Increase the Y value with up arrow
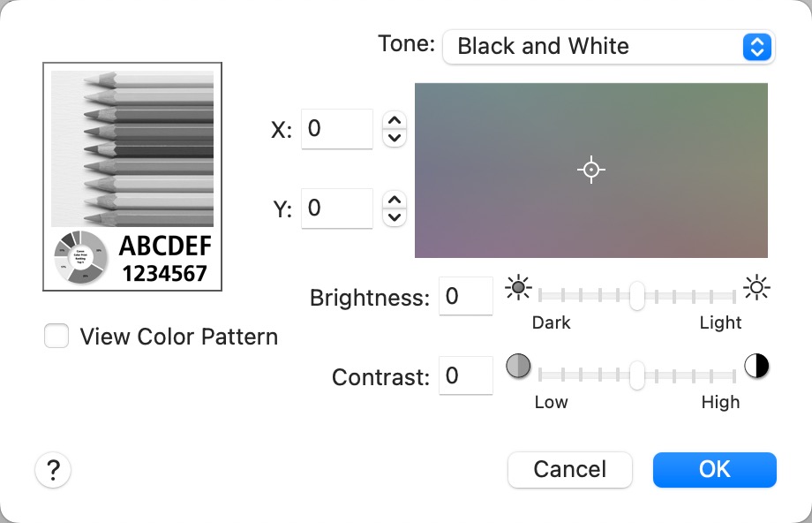 click(x=395, y=201)
